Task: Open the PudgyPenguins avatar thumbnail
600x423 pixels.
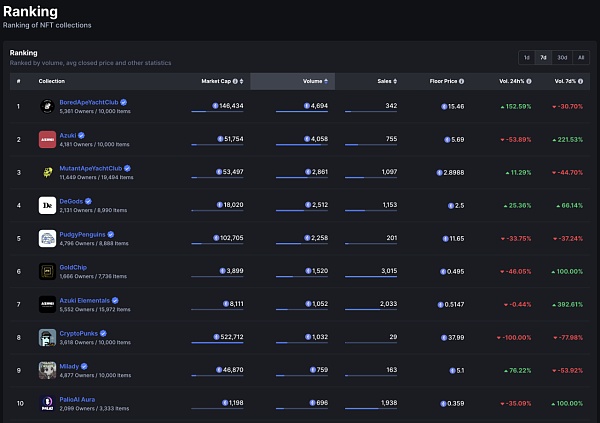Action: (46, 238)
